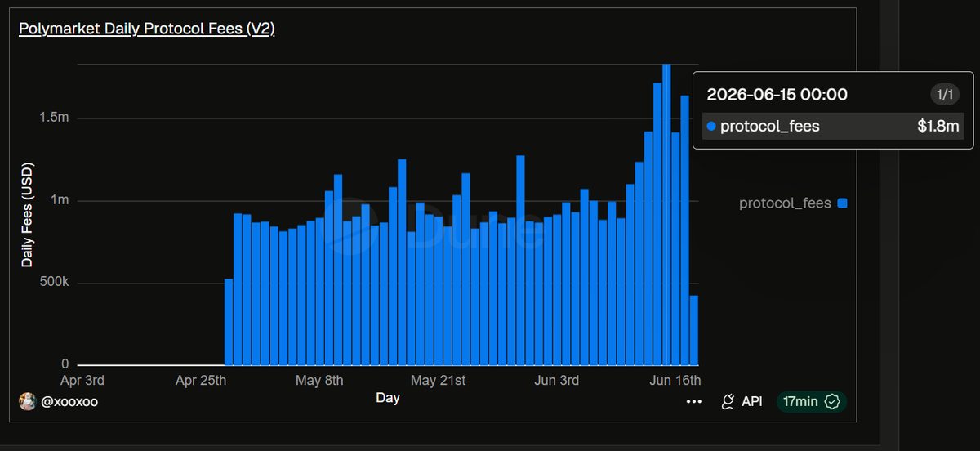Open the Polymarket Daily Protocol Fees (V2) title link
980x451 pixels.
tap(147, 29)
